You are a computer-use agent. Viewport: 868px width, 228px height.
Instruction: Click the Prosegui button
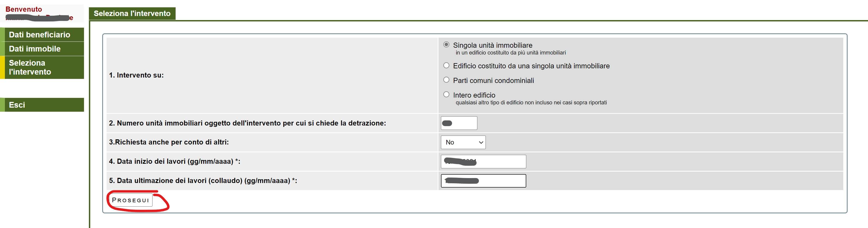tap(130, 200)
